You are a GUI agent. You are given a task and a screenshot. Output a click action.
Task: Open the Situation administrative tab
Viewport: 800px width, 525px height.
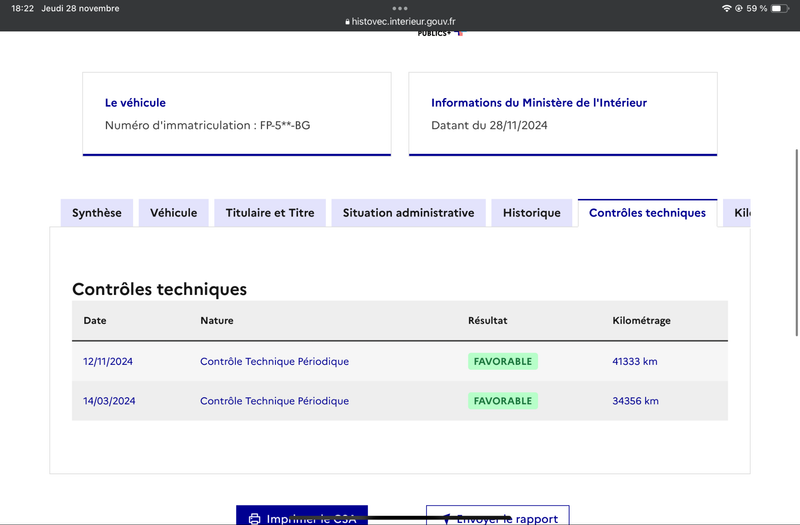pos(408,213)
